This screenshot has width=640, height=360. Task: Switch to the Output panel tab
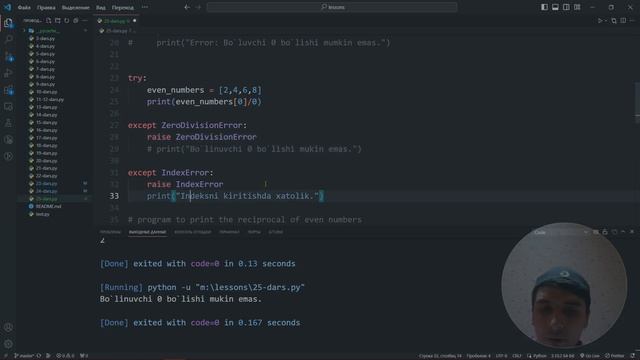[147, 232]
